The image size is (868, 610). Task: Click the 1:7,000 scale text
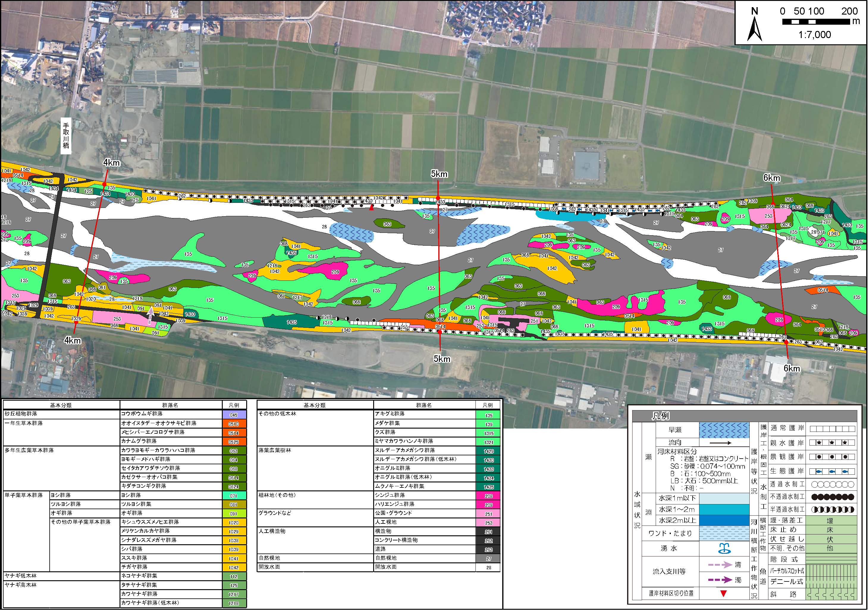point(814,35)
